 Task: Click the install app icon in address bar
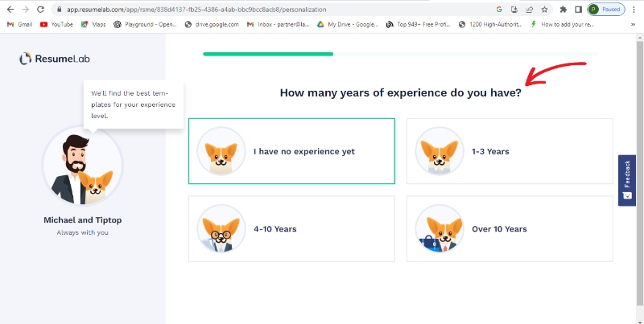point(514,10)
